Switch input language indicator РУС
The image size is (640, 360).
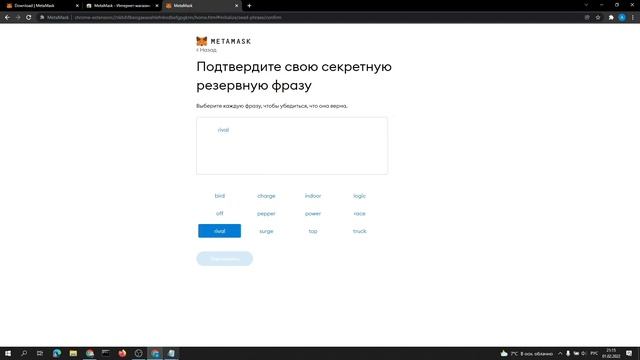[x=594, y=353]
